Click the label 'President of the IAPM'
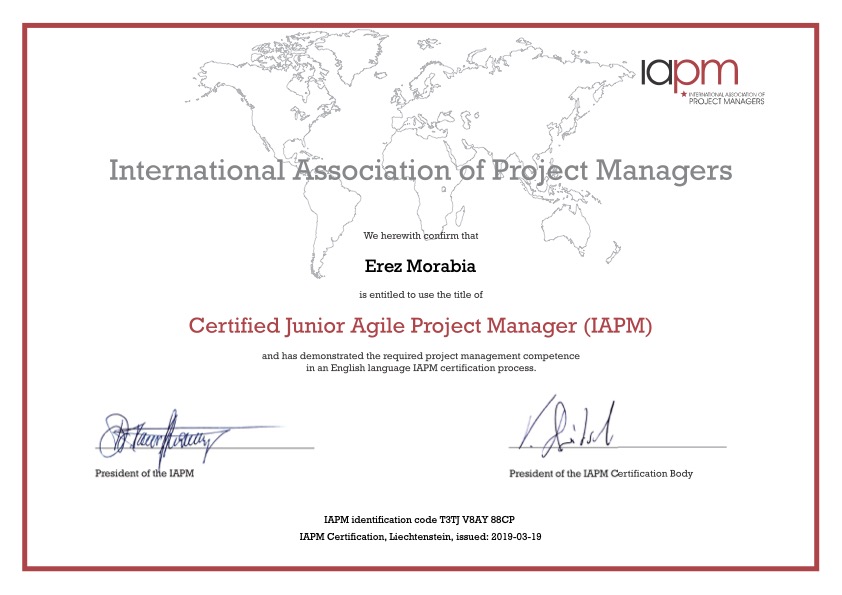This screenshot has height=595, width=842. [144, 473]
